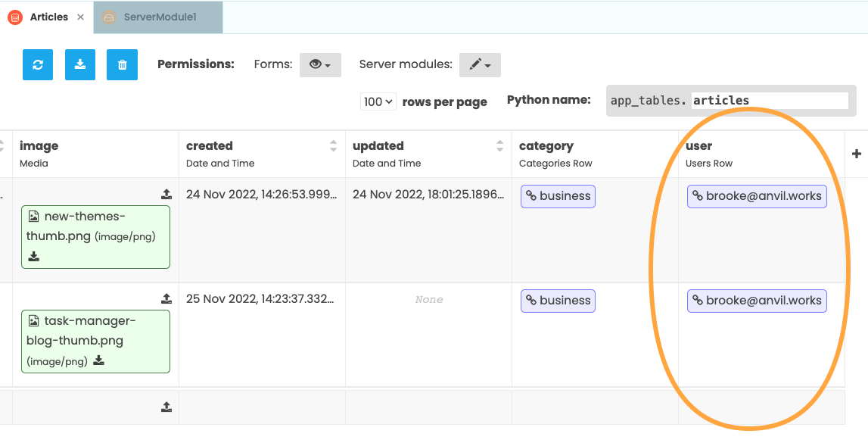
Task: Upload an image in the first row
Action: point(166,193)
